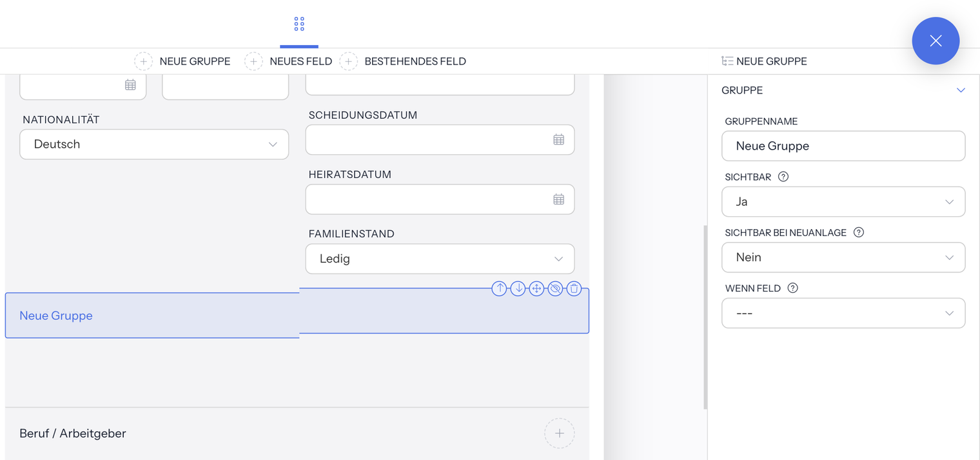The image size is (980, 460).
Task: Move Neue Gruppe up with arrow icon
Action: click(499, 288)
